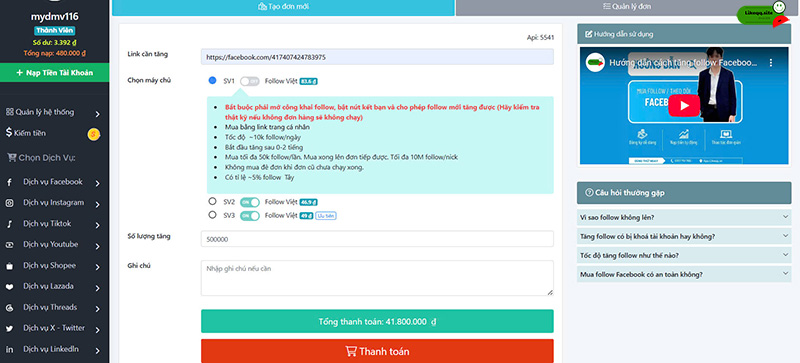Click the Twitter bird icon
800x363 pixels.
tap(10, 329)
